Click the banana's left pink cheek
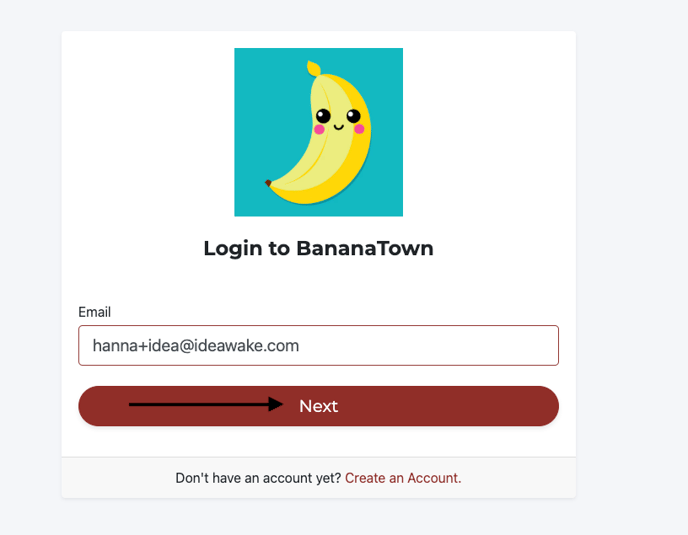Image resolution: width=688 pixels, height=535 pixels. [319, 129]
